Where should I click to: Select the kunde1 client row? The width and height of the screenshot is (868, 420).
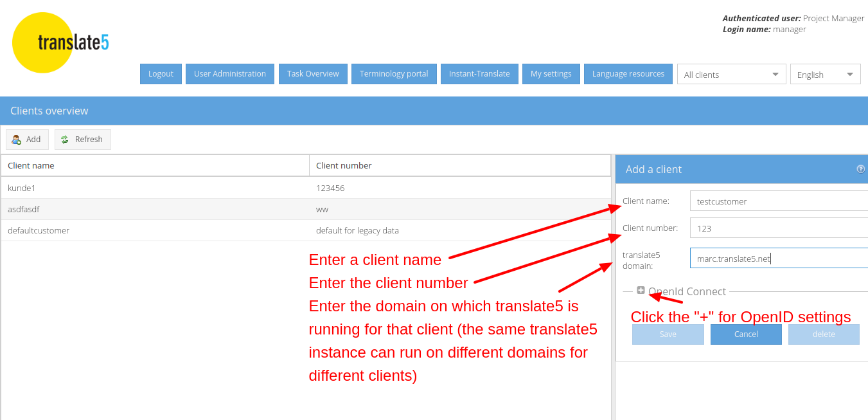pos(306,188)
